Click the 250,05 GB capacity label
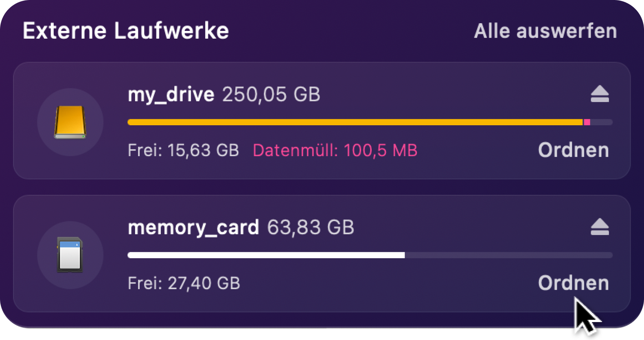644x340 pixels. [x=272, y=94]
